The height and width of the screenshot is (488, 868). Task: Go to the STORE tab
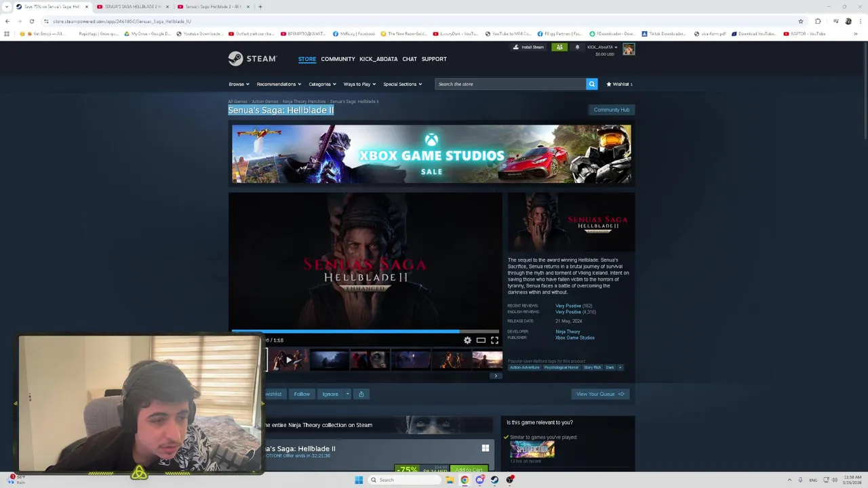pos(307,59)
